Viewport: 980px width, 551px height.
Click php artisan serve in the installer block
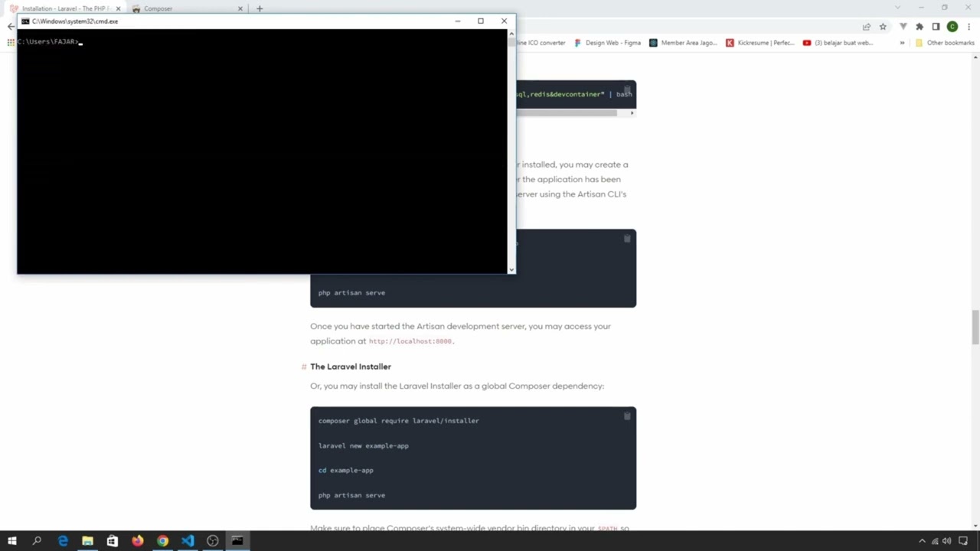[352, 495]
